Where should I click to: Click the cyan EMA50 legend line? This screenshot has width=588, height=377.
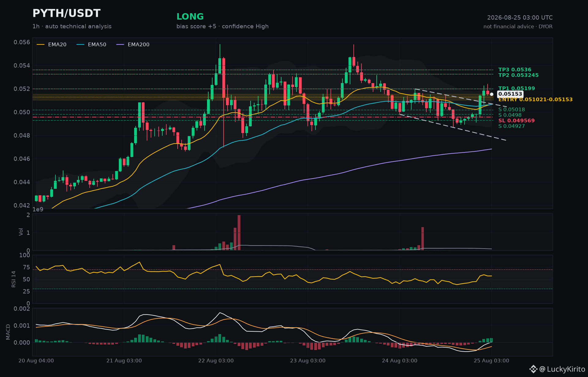pos(80,45)
